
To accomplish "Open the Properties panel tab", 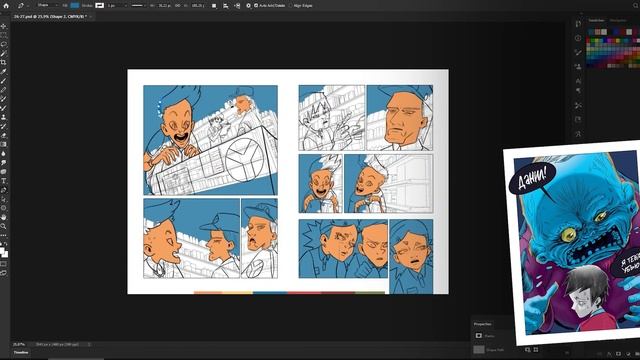I will click(482, 324).
